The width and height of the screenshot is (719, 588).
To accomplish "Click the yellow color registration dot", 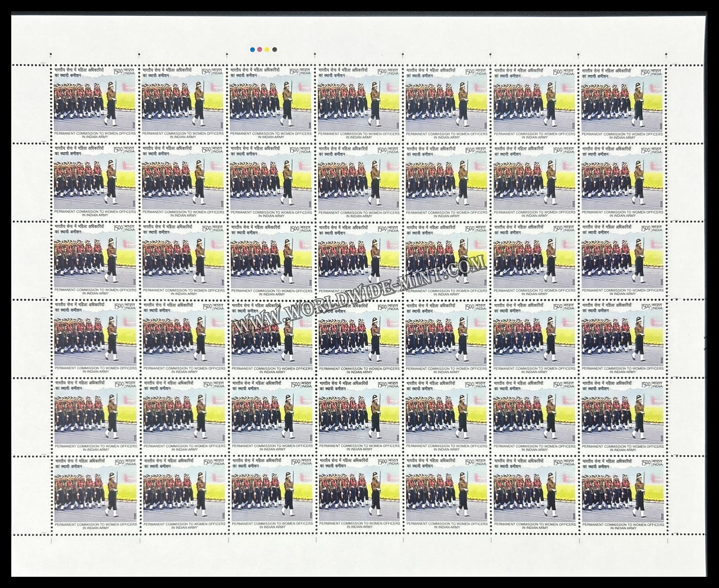I will pyautogui.click(x=267, y=50).
